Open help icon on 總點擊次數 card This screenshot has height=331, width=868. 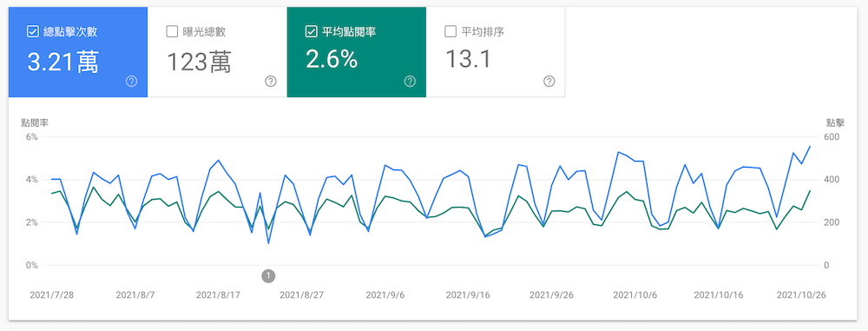[131, 82]
